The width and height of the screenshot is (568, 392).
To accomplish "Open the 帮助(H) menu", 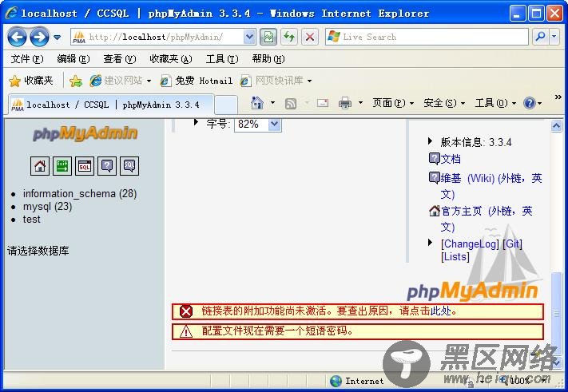I will [268, 59].
